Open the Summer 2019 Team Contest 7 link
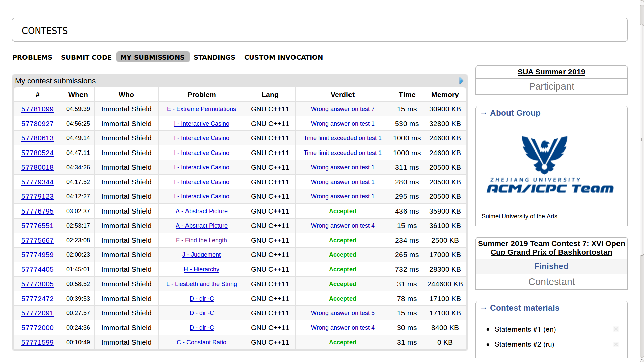This screenshot has height=362, width=644. [551, 248]
